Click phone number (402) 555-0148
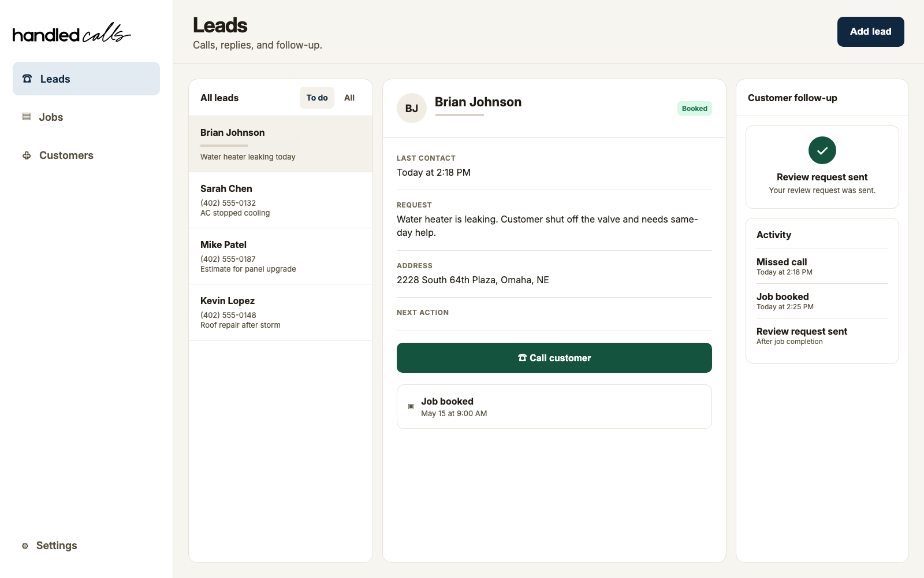The image size is (924, 578). point(228,315)
